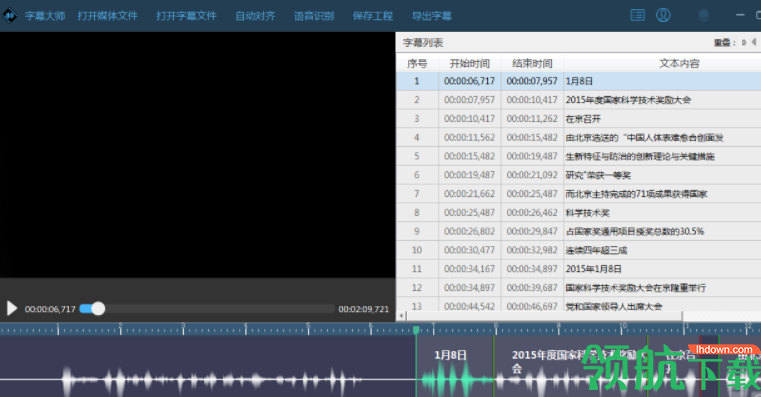Viewport: 761px width, 397px height.
Task: Click the dim skin icon in the title bar
Action: [703, 16]
